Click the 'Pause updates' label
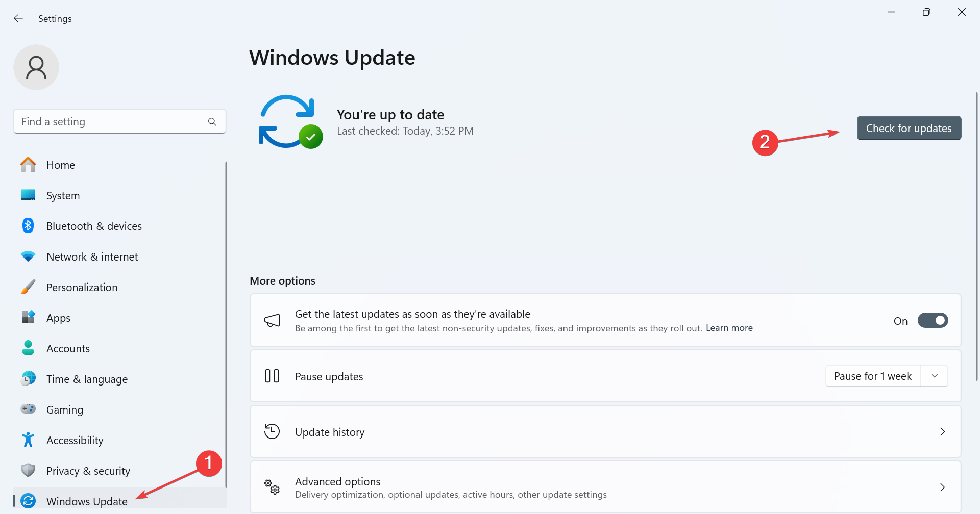 pos(329,377)
